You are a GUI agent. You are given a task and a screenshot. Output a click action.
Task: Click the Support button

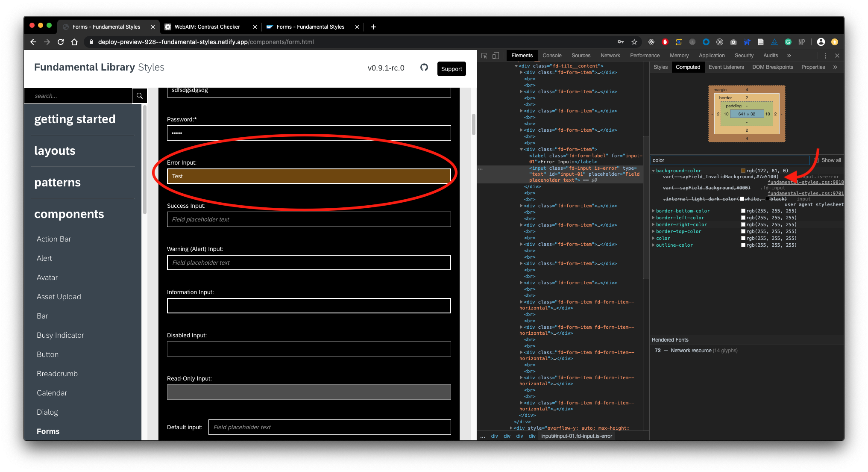[452, 69]
